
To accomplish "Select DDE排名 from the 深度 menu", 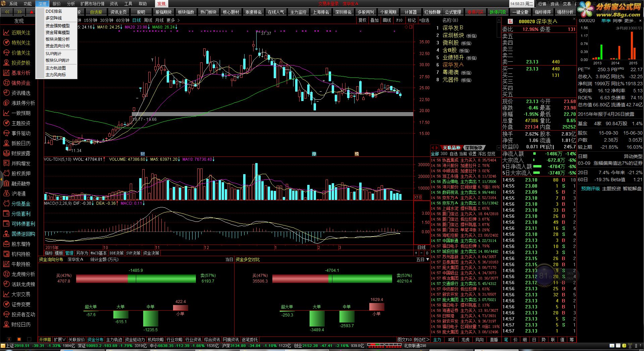I will click(x=54, y=11).
